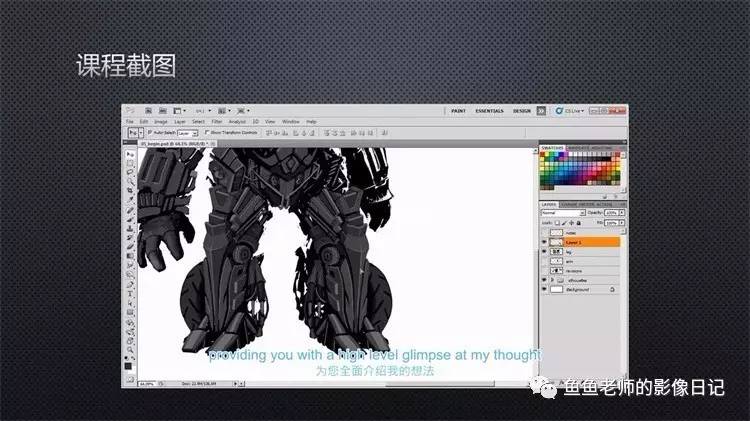Open the layer blend mode Normal dropdown
This screenshot has height=421, width=750.
[x=563, y=212]
